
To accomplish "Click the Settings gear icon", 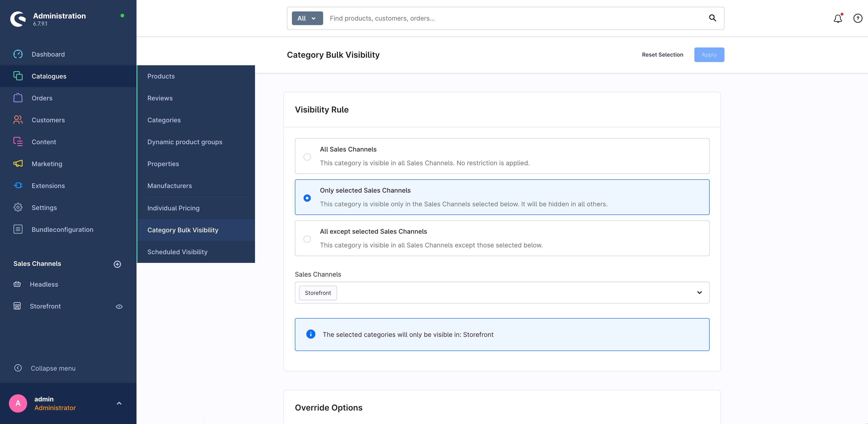I will (18, 207).
